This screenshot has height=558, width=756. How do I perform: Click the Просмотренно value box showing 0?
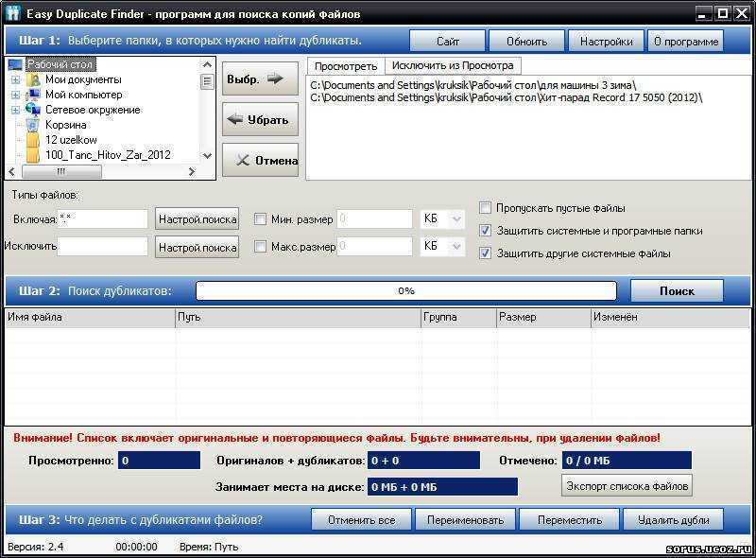[159, 460]
